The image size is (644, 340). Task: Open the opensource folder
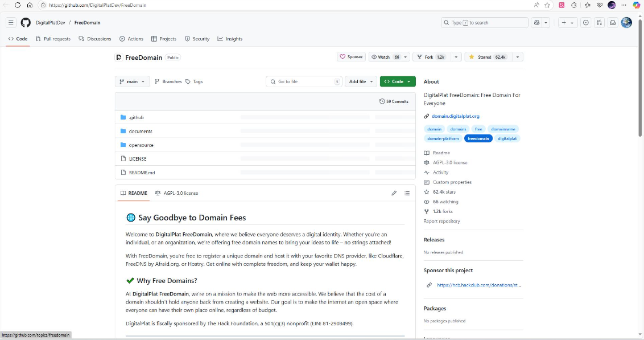click(x=141, y=145)
